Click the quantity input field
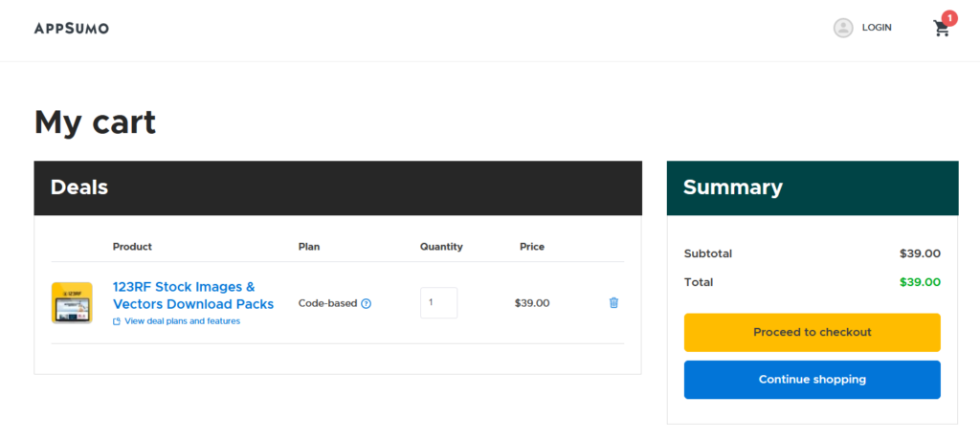This screenshot has height=439, width=980. point(438,302)
